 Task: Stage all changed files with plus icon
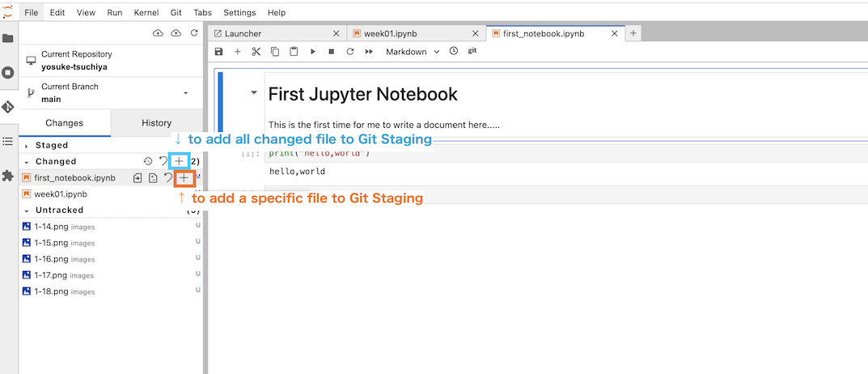pyautogui.click(x=180, y=161)
